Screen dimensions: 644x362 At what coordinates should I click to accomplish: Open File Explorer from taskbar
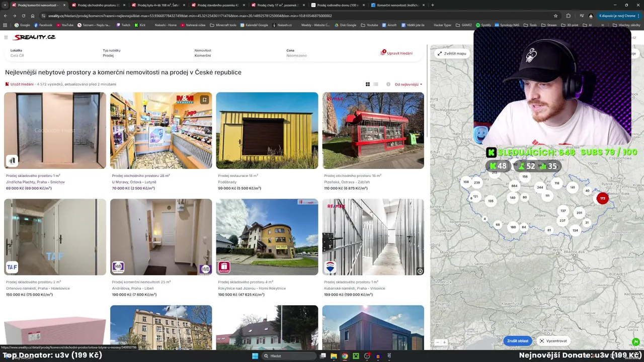pyautogui.click(x=334, y=356)
